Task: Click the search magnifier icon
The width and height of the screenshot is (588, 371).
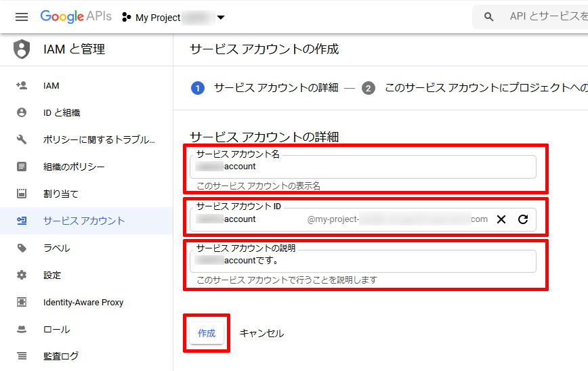Action: pyautogui.click(x=488, y=16)
